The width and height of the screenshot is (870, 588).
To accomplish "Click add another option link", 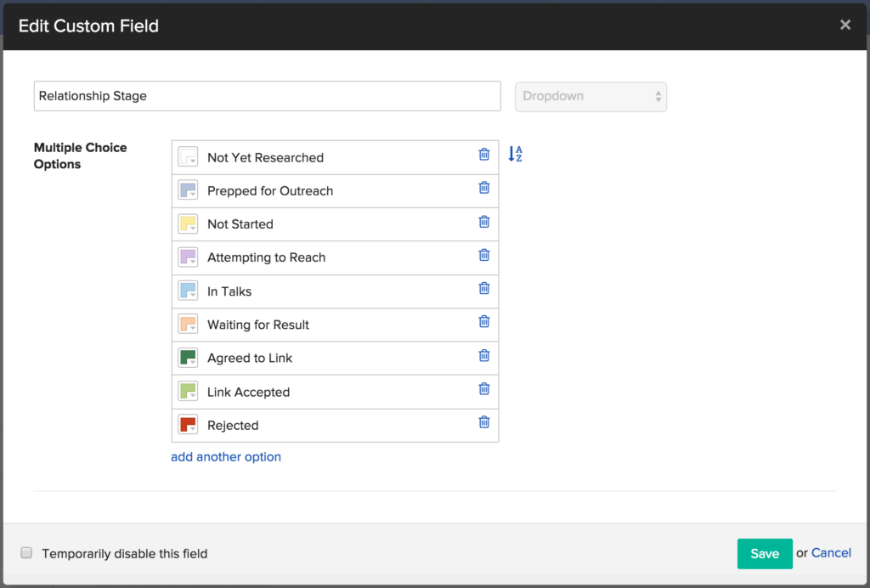I will tap(226, 457).
